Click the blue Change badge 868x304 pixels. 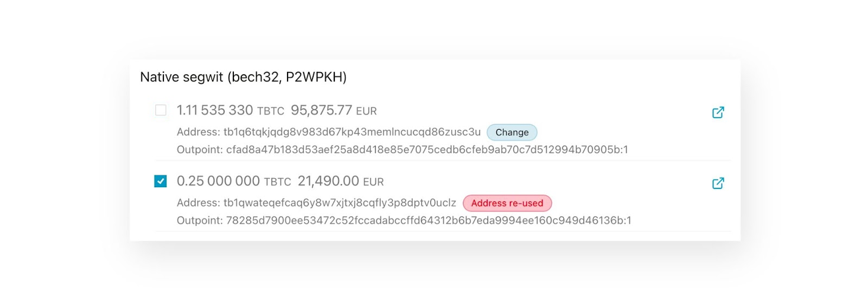click(512, 132)
